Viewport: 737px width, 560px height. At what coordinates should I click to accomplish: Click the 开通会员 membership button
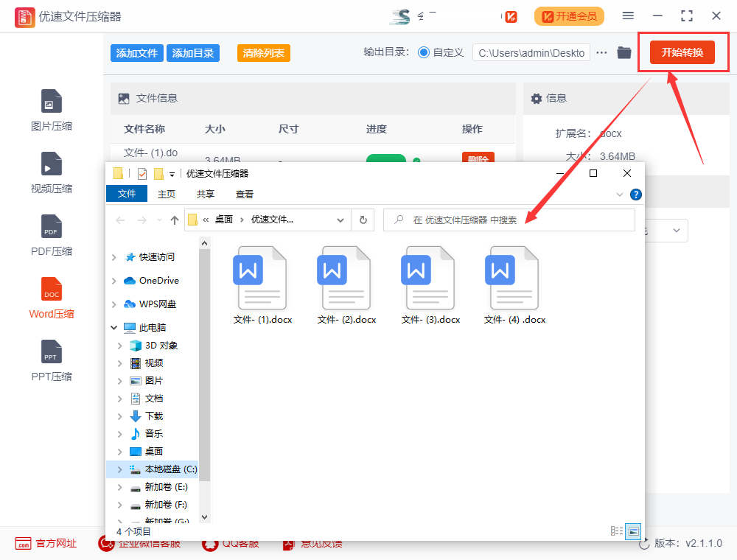pyautogui.click(x=569, y=16)
